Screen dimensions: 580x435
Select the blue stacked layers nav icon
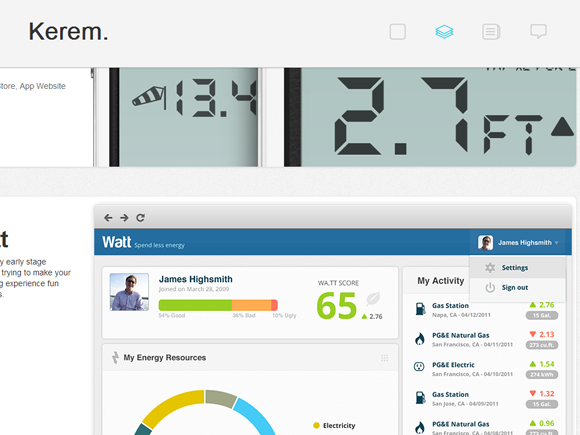point(444,32)
